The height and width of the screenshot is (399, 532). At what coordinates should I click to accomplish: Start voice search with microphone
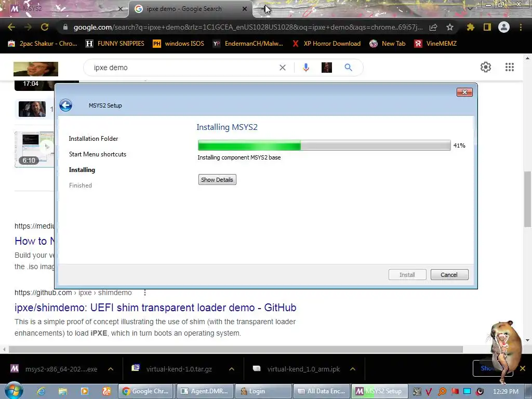tap(305, 68)
